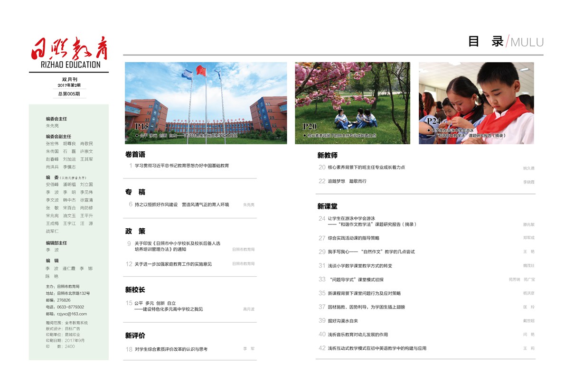The image size is (574, 392).
Task: Click the author name 戴世超 beside the page 39 article
Action: (529, 321)
